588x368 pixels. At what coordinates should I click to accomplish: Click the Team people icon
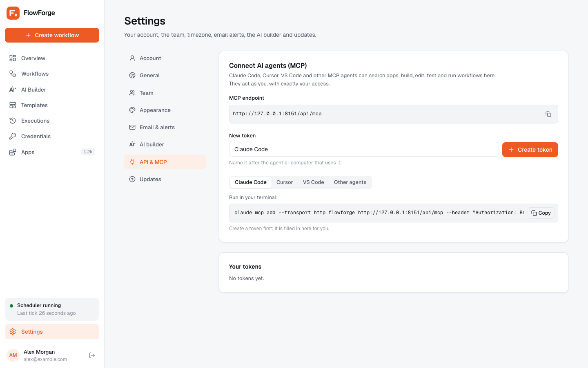132,93
